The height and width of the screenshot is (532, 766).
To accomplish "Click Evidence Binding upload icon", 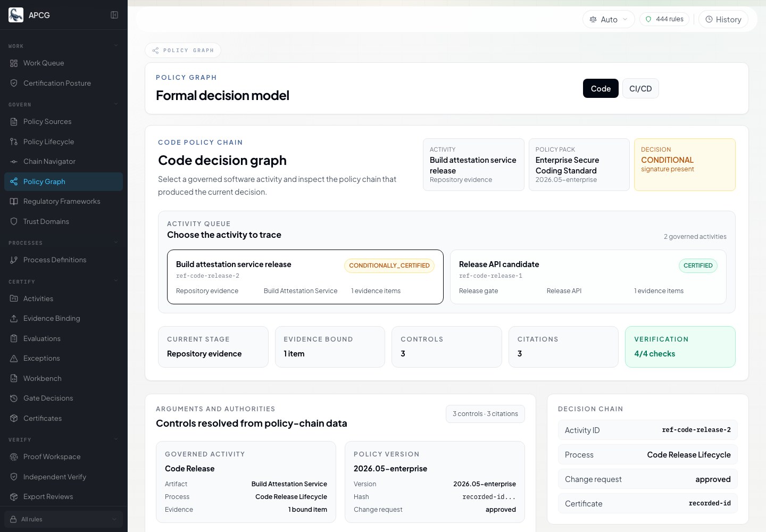I will point(14,319).
